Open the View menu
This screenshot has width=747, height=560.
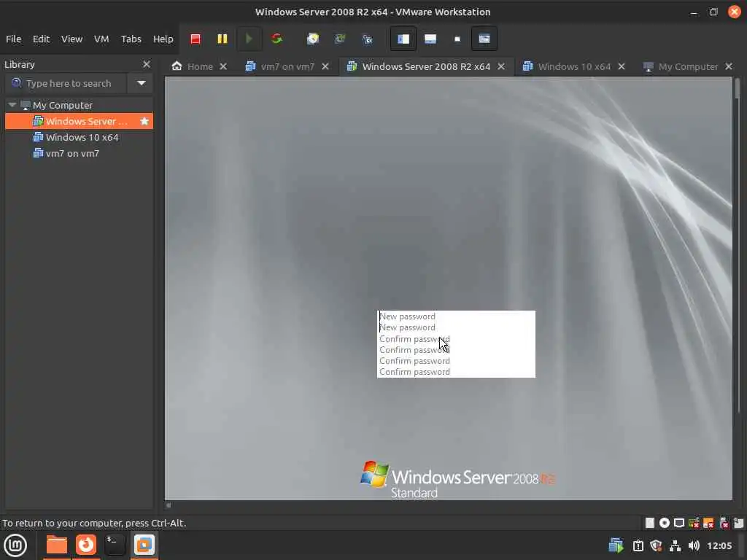coord(71,39)
